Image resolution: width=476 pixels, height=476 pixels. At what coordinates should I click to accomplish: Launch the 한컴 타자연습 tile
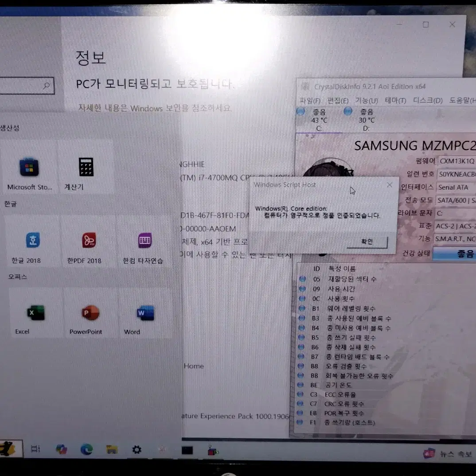144,242
